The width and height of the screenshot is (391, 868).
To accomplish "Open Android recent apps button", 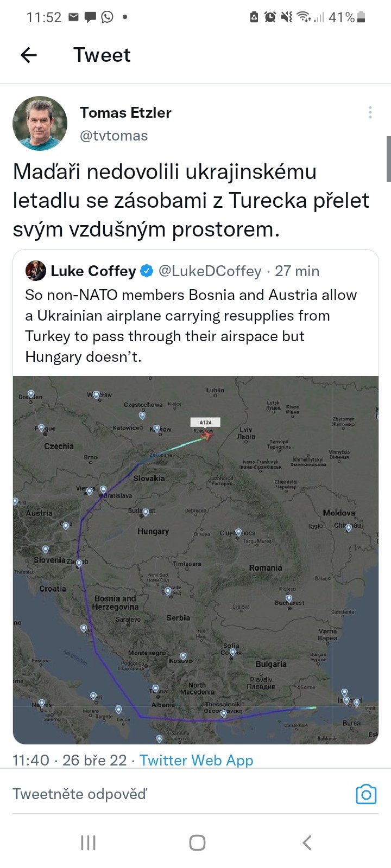I will [88, 843].
